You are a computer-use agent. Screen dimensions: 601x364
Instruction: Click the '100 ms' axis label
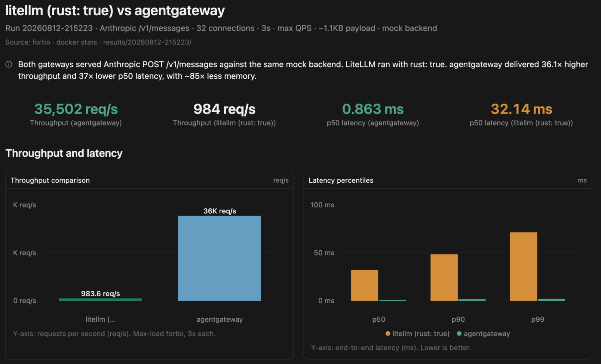point(322,205)
